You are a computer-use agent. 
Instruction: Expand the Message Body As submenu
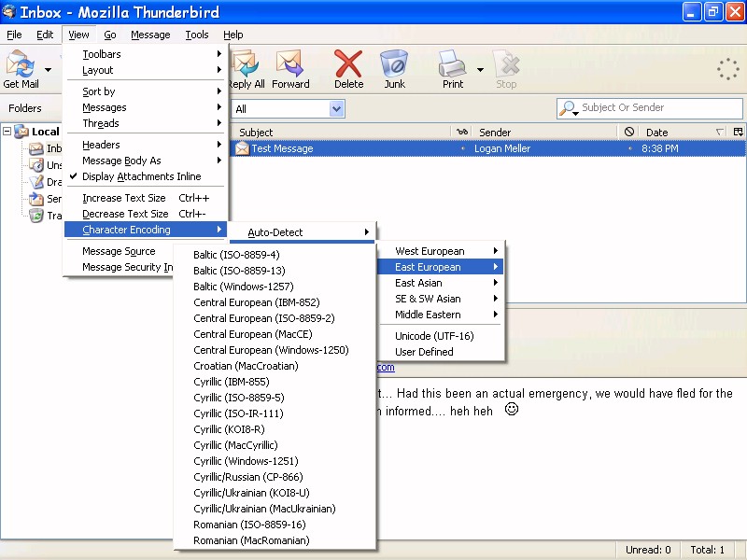(146, 161)
